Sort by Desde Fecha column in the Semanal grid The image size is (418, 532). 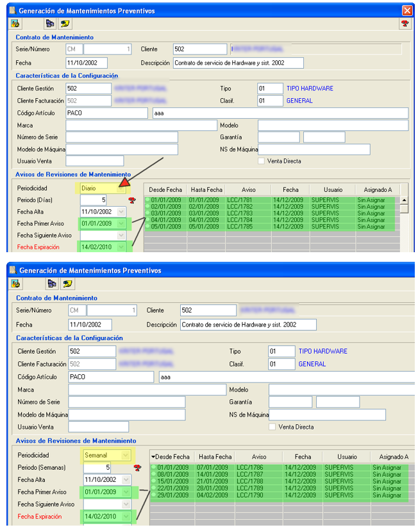tap(172, 457)
